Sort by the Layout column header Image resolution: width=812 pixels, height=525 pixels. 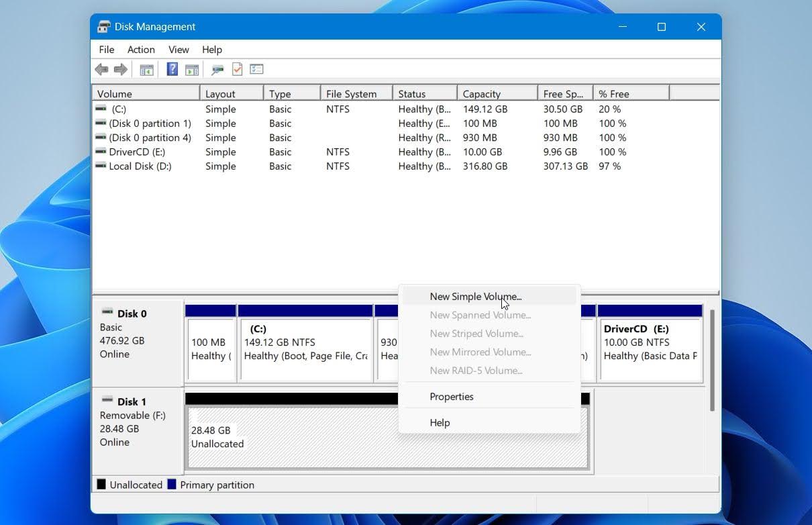click(232, 94)
